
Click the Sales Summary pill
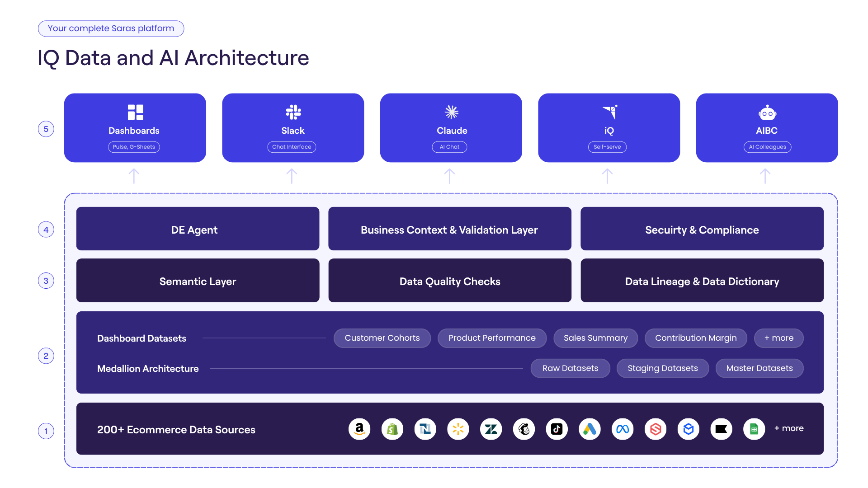point(595,338)
